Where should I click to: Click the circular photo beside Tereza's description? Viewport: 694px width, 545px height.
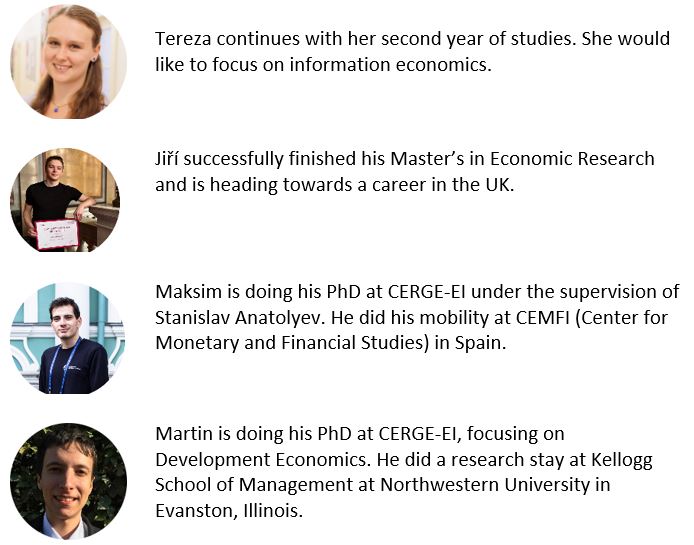68,62
